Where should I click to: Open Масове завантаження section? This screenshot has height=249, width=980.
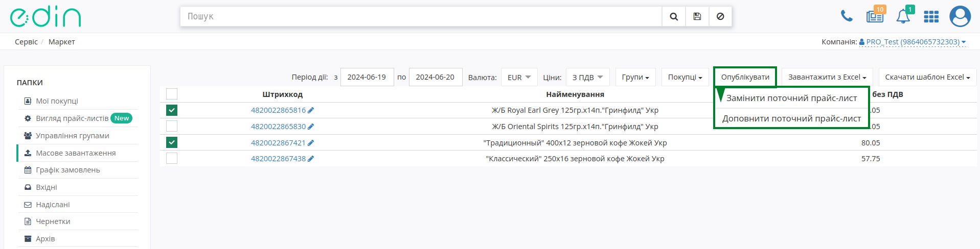[x=76, y=153]
